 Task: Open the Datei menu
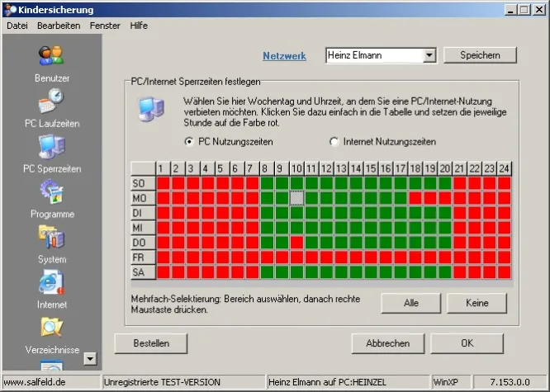17,26
